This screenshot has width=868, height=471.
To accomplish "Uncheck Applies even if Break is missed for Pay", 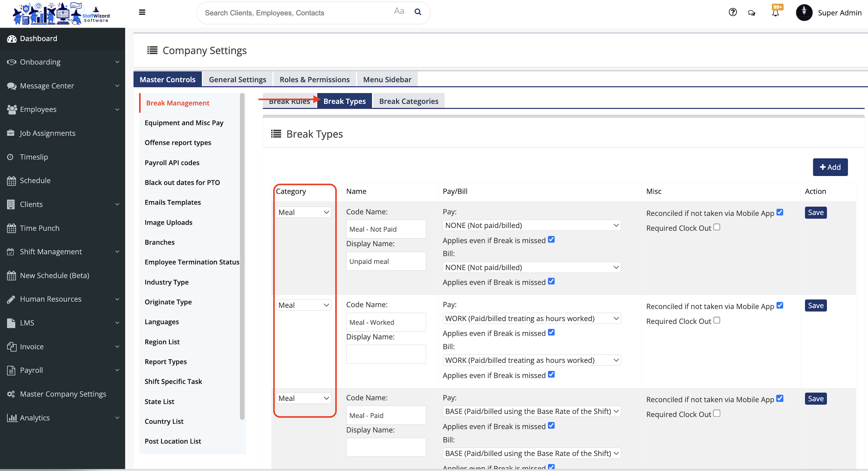I will coord(551,239).
